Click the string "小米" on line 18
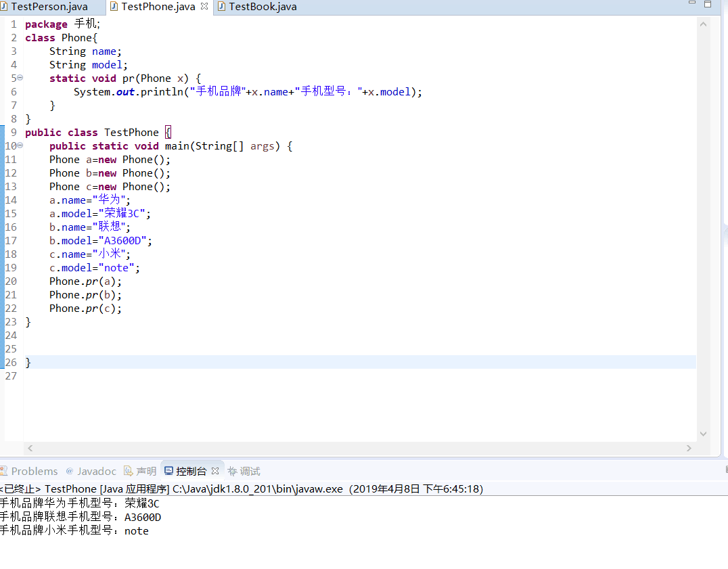This screenshot has width=728, height=569. click(109, 254)
